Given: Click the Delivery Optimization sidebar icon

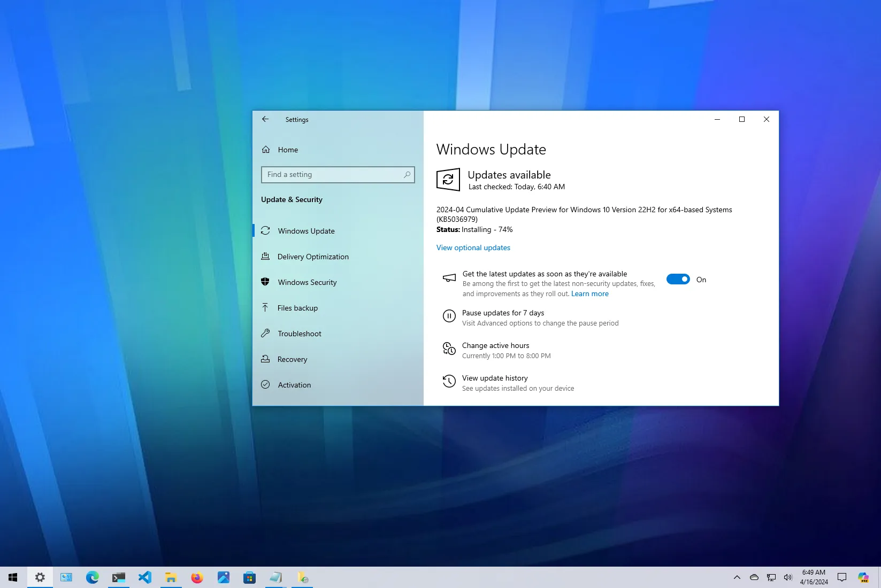Looking at the screenshot, I should pyautogui.click(x=265, y=256).
